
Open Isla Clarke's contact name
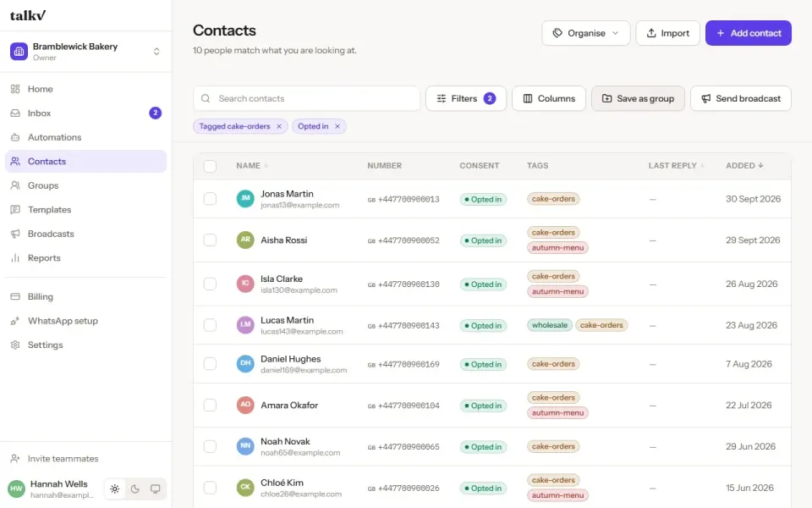(x=281, y=279)
